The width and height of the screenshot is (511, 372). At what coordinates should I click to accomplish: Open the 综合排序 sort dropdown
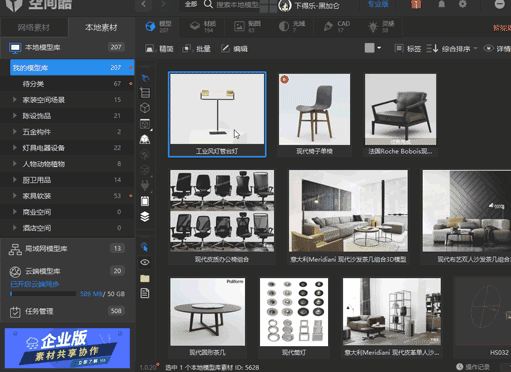[x=452, y=49]
